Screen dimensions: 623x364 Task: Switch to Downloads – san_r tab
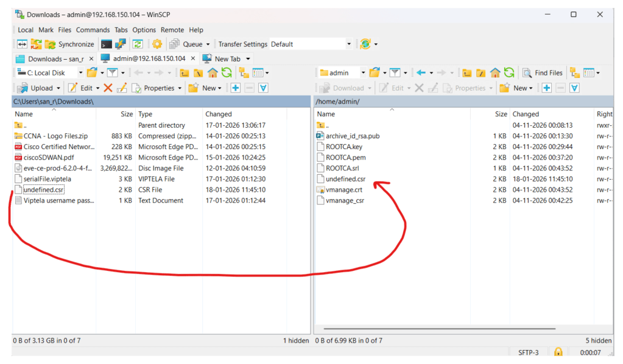[x=54, y=58]
